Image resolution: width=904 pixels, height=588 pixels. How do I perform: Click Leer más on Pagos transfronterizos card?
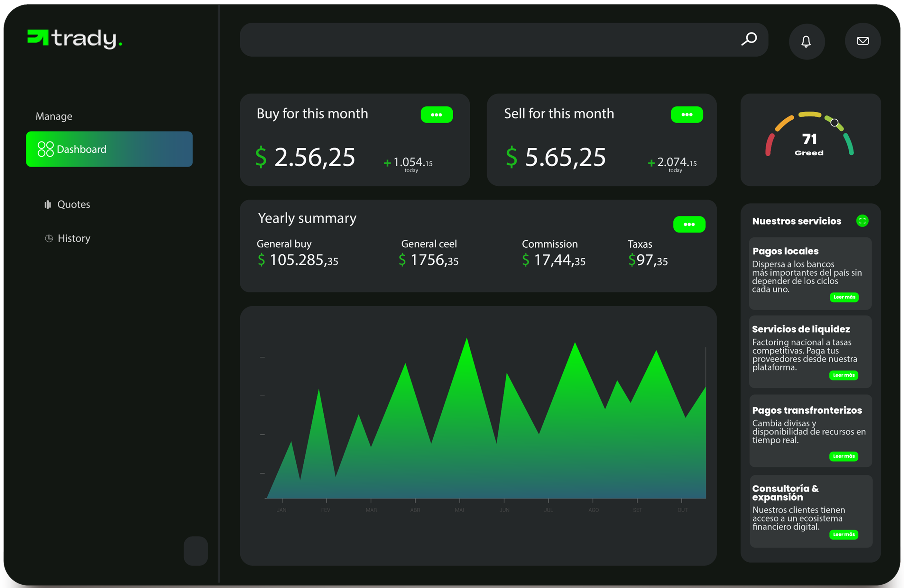pyautogui.click(x=844, y=456)
